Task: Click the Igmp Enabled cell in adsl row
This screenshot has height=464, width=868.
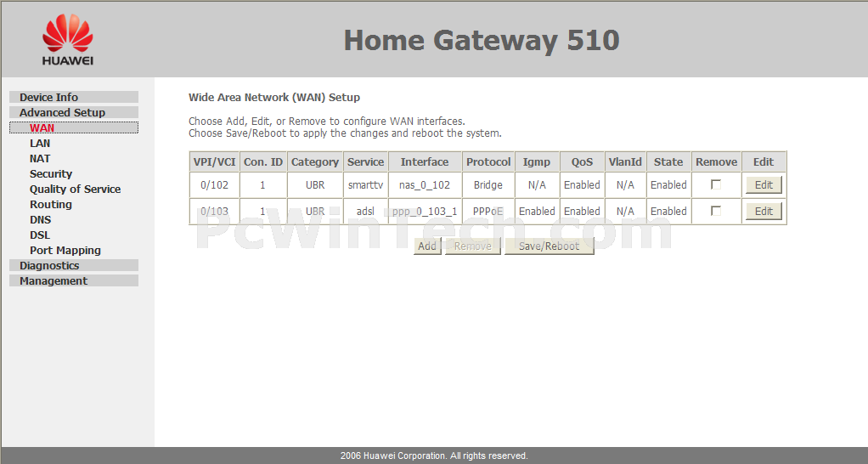Action: coord(537,211)
